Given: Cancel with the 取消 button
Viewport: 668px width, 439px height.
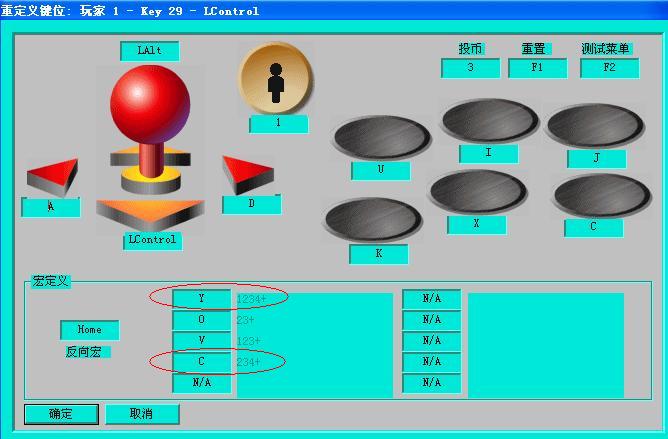Looking at the screenshot, I should (142, 414).
